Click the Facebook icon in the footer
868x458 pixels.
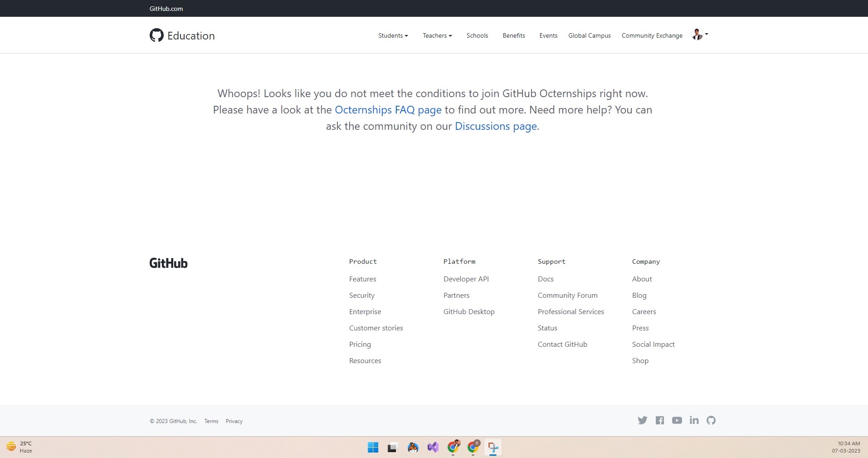click(660, 420)
